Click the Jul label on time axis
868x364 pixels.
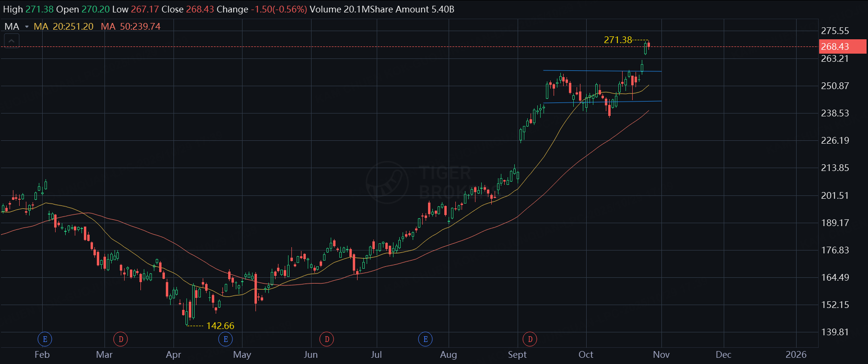[376, 355]
